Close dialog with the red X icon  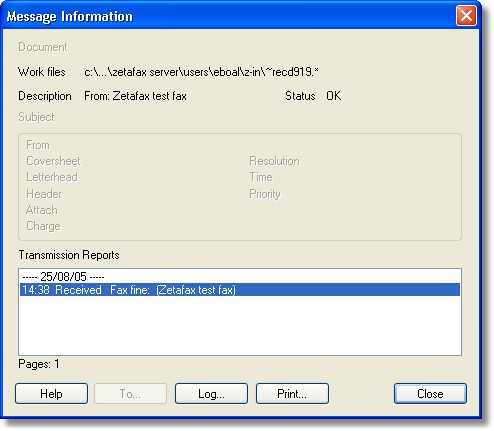click(466, 16)
